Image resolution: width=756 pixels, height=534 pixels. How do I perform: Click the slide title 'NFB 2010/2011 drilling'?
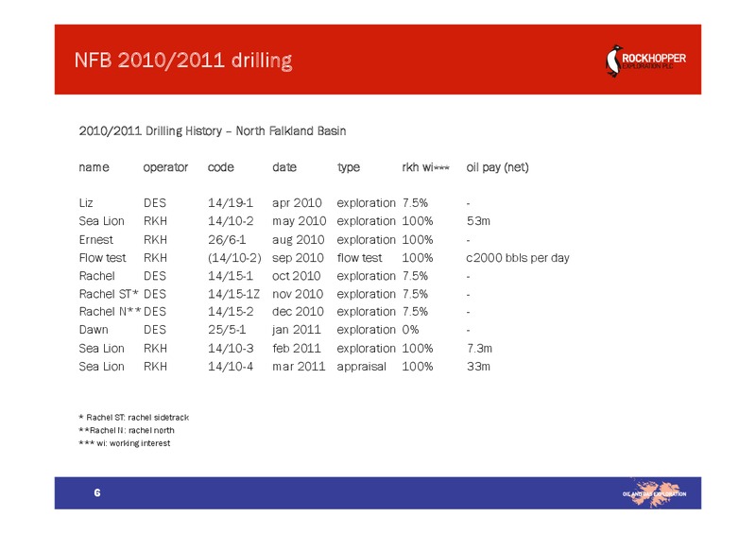183,60
